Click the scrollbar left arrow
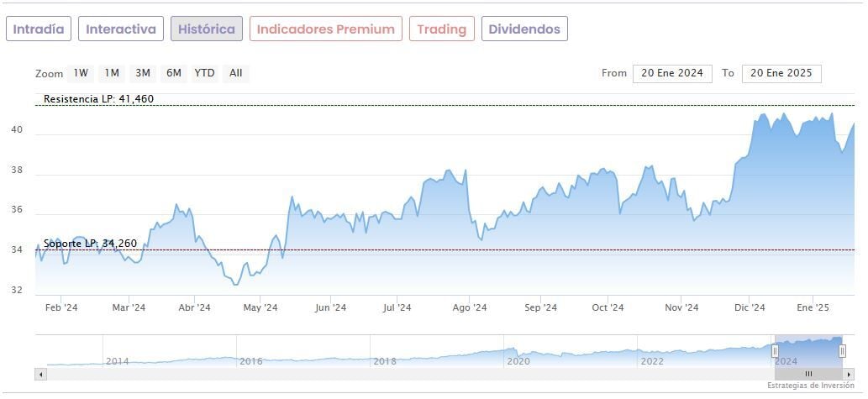This screenshot has height=399, width=868. tap(40, 374)
